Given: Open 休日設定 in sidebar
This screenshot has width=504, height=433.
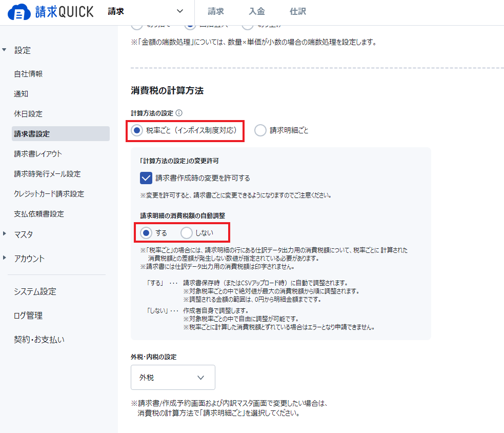Looking at the screenshot, I should tap(28, 113).
